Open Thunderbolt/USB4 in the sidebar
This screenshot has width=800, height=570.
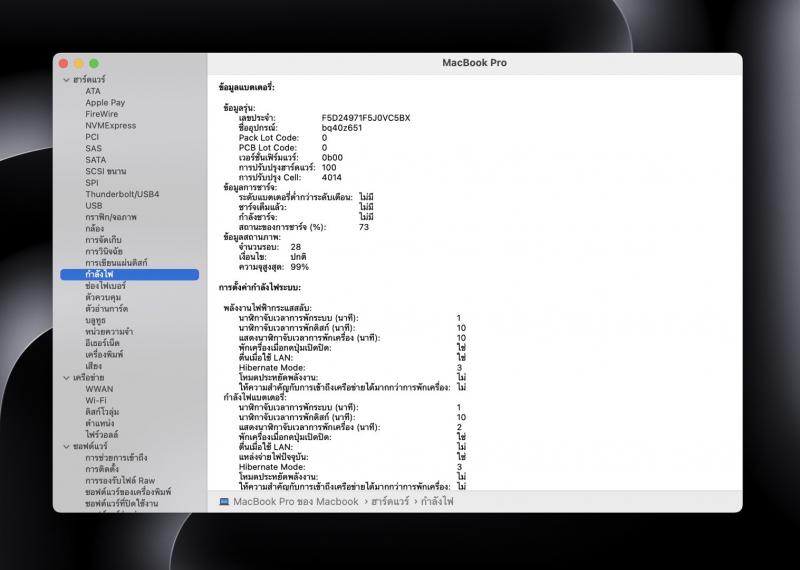[122, 194]
